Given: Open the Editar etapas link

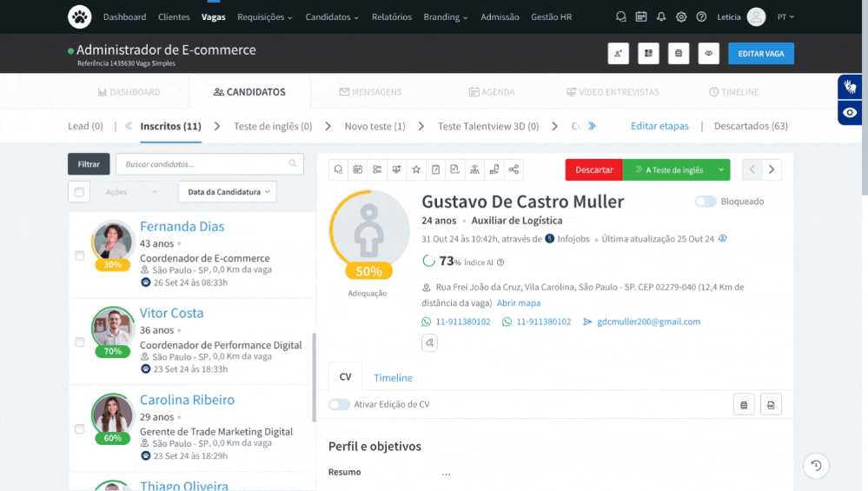Looking at the screenshot, I should click(x=659, y=126).
